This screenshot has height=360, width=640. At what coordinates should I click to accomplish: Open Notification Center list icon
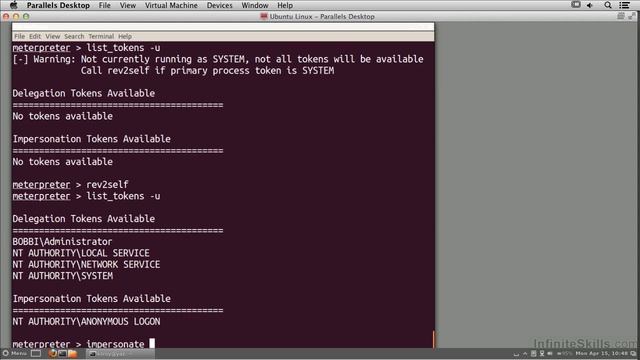[624, 5]
